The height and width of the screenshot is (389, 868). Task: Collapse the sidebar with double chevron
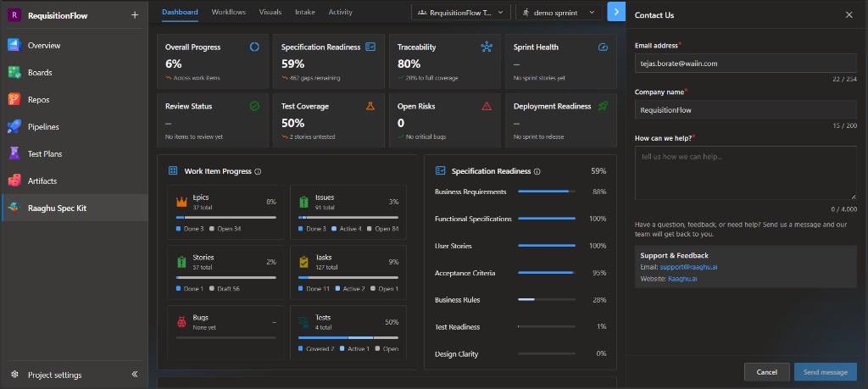coord(135,375)
